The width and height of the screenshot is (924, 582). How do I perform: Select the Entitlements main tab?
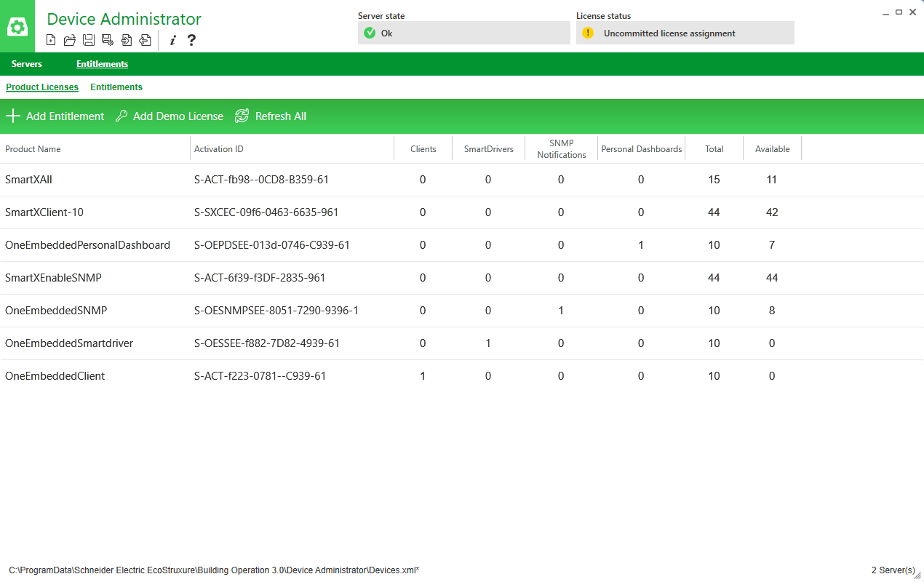pos(102,64)
